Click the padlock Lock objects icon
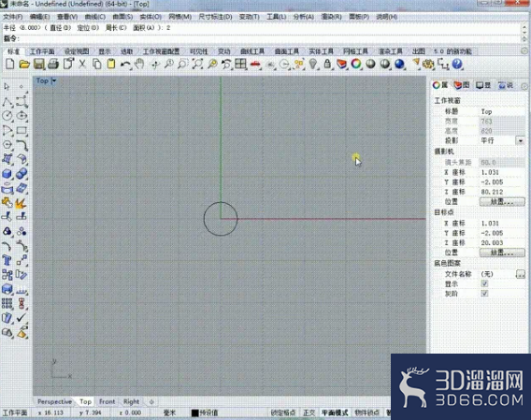 (327, 64)
